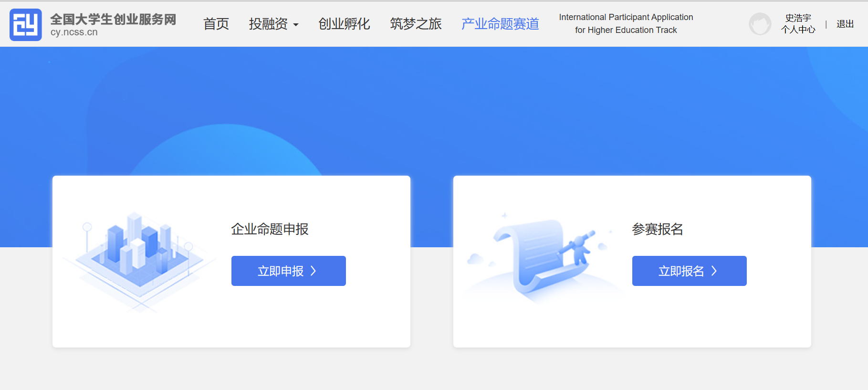Open 个人中心 user center
This screenshot has width=868, height=390.
[798, 30]
